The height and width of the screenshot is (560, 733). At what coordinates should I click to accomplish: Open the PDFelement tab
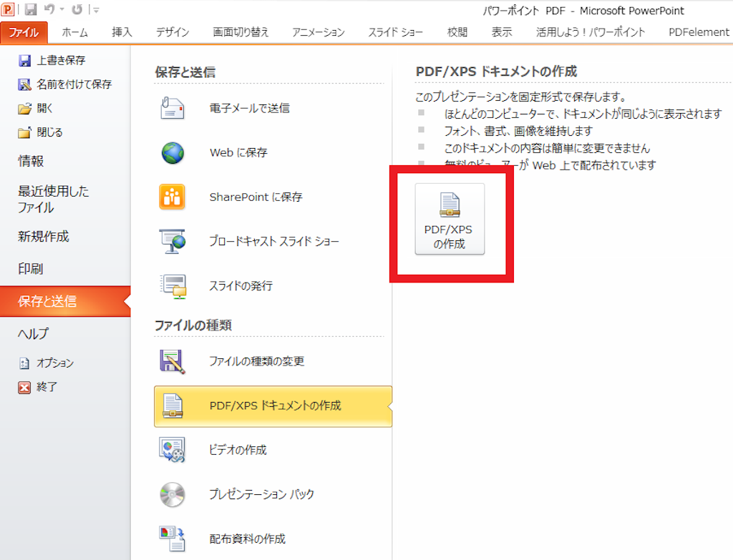[699, 32]
